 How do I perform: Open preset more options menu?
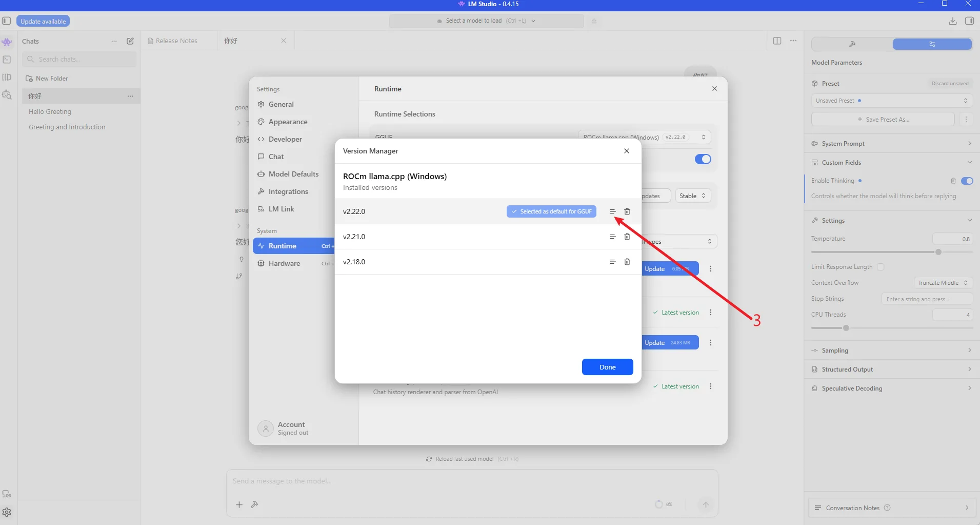pos(966,120)
